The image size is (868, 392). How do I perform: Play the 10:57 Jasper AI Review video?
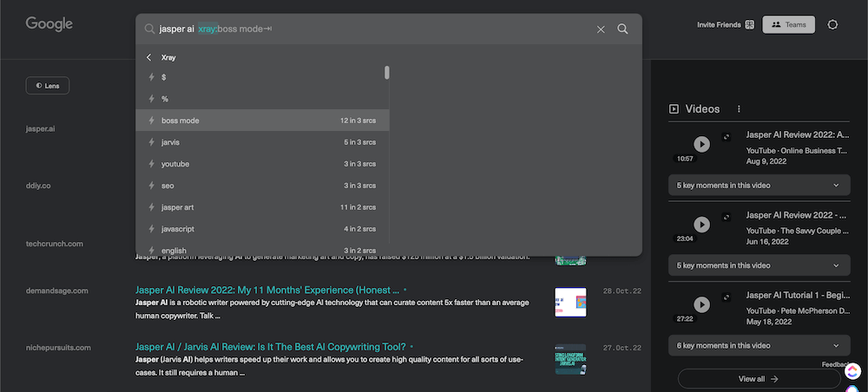click(x=701, y=144)
